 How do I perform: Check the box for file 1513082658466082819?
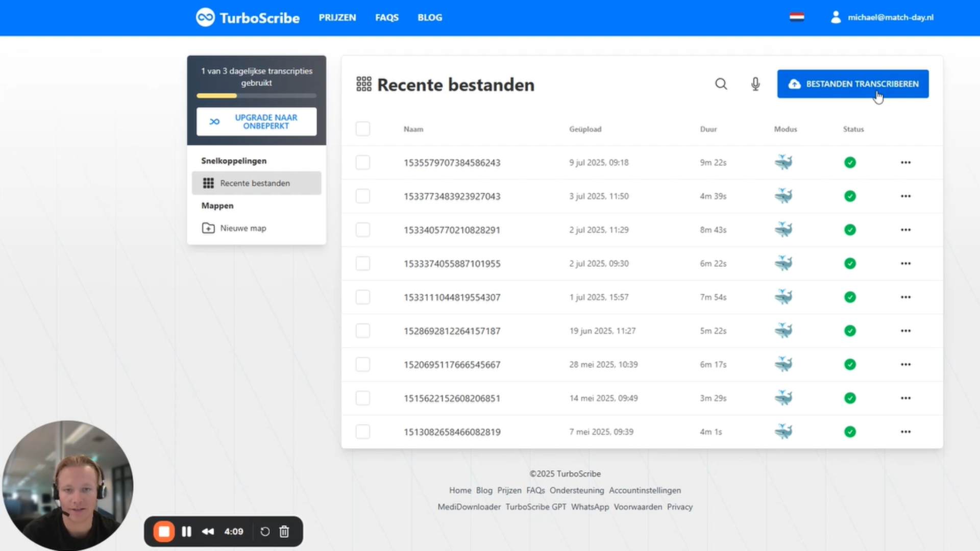pos(363,432)
